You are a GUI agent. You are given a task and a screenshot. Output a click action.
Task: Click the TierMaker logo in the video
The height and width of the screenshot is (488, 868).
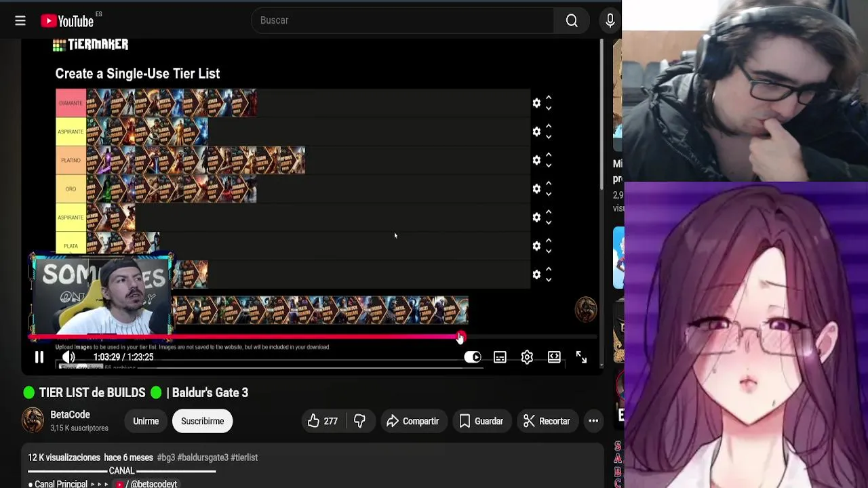pos(90,45)
